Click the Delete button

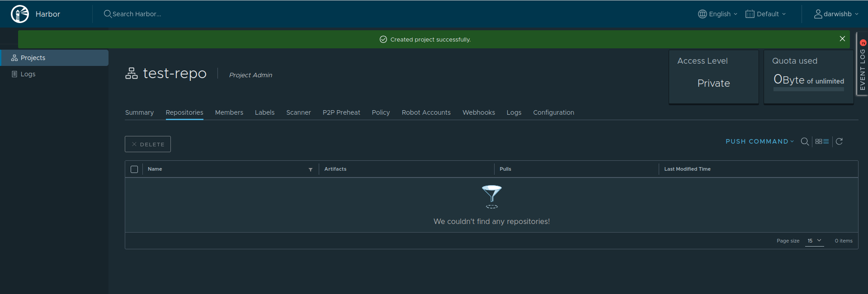[x=148, y=145]
